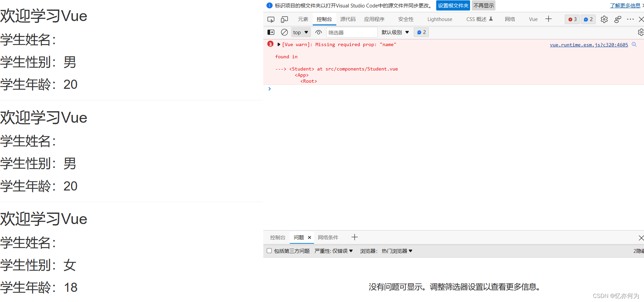Focus the 筛选器 filter input field
Screen dimensions: 644x302
tap(352, 32)
